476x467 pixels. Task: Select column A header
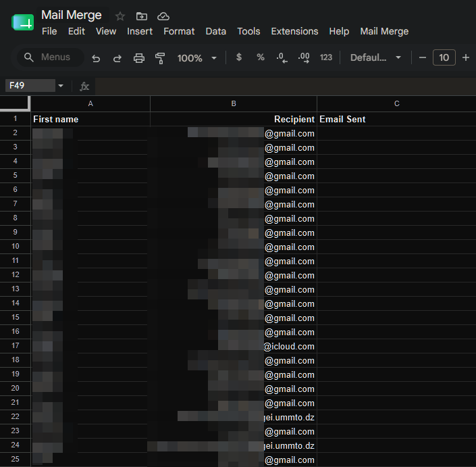click(90, 103)
